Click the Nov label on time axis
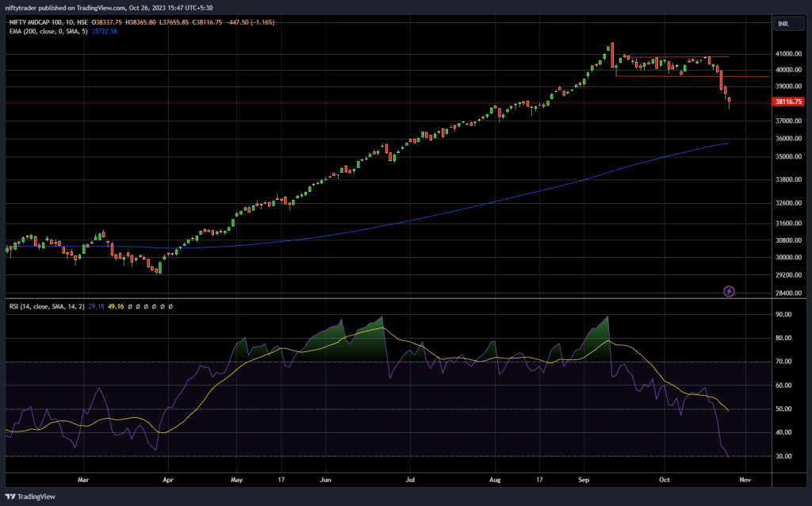Viewport: 812px width, 506px height. pos(745,480)
